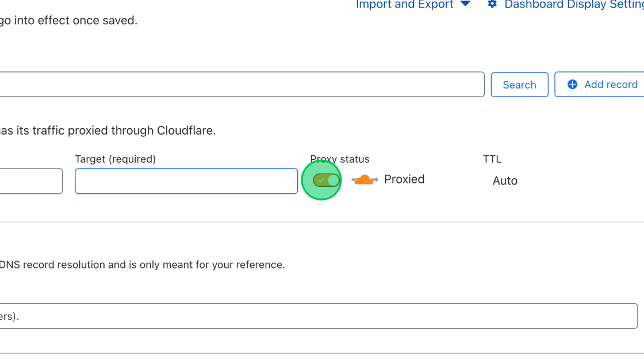
Task: Click the plus icon inside Add record
Action: [x=572, y=84]
